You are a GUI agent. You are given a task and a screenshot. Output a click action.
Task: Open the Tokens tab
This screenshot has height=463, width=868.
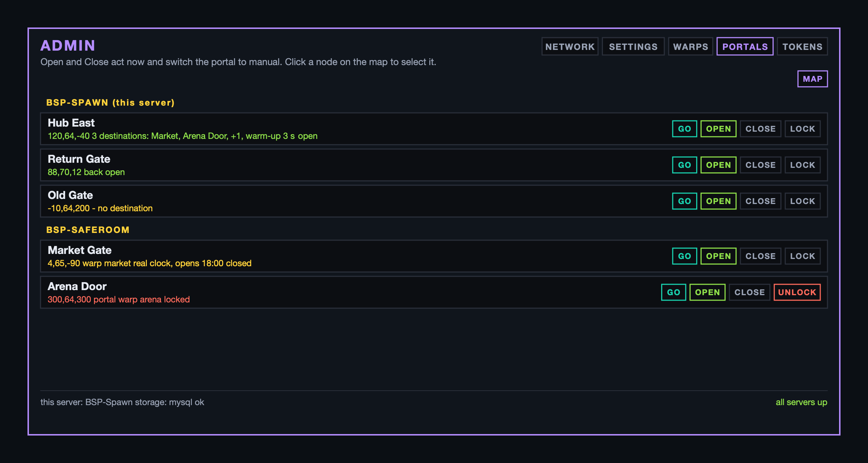802,47
